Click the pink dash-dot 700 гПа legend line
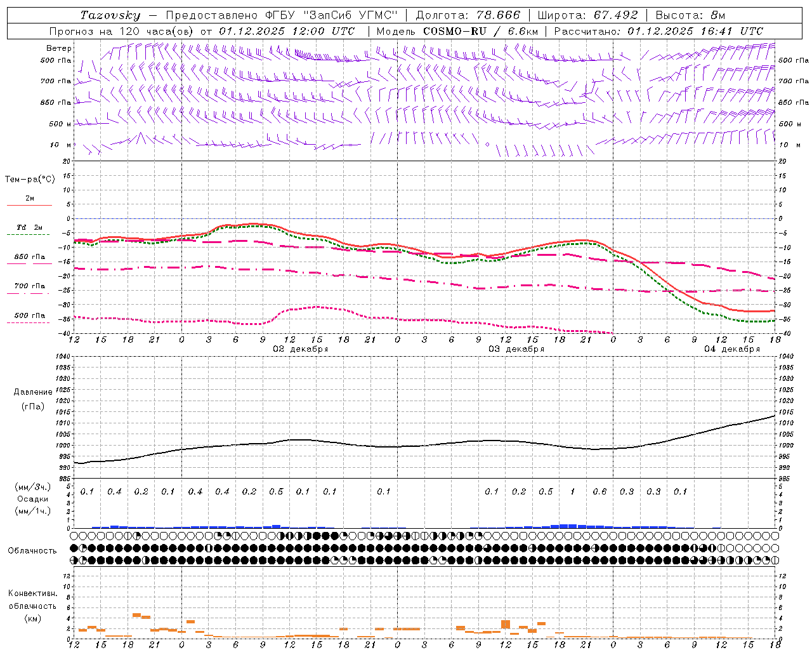This screenshot has width=812, height=650. pyautogui.click(x=29, y=293)
